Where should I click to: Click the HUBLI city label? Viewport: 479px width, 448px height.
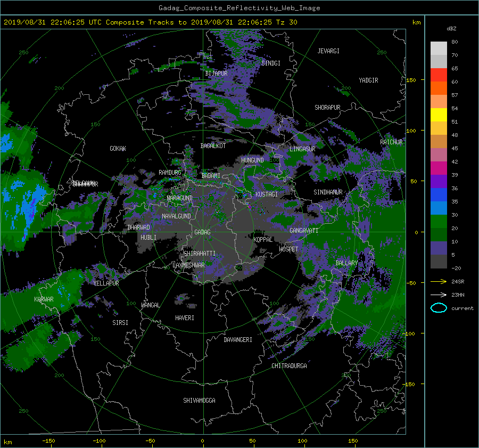[148, 238]
